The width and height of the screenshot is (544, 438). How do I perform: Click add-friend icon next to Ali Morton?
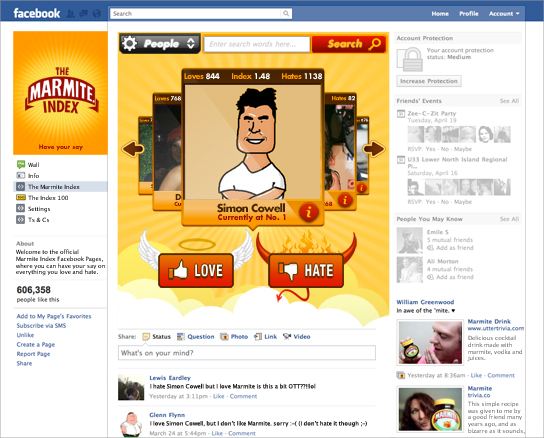pyautogui.click(x=430, y=277)
